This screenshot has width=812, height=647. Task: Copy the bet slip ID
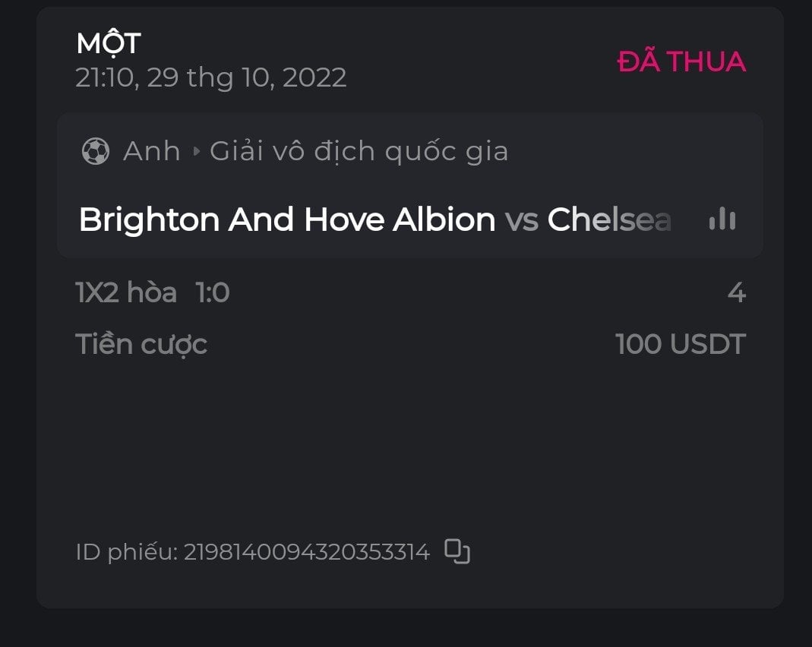click(x=457, y=551)
